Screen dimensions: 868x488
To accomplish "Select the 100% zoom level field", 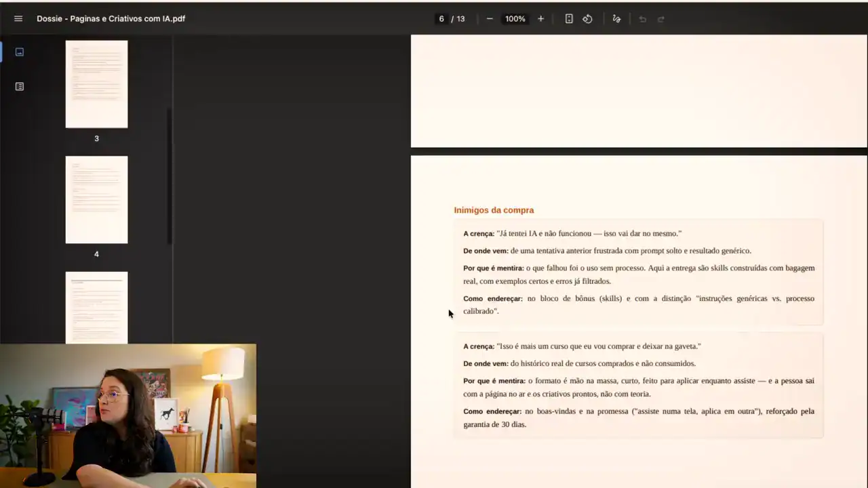I will [x=515, y=19].
